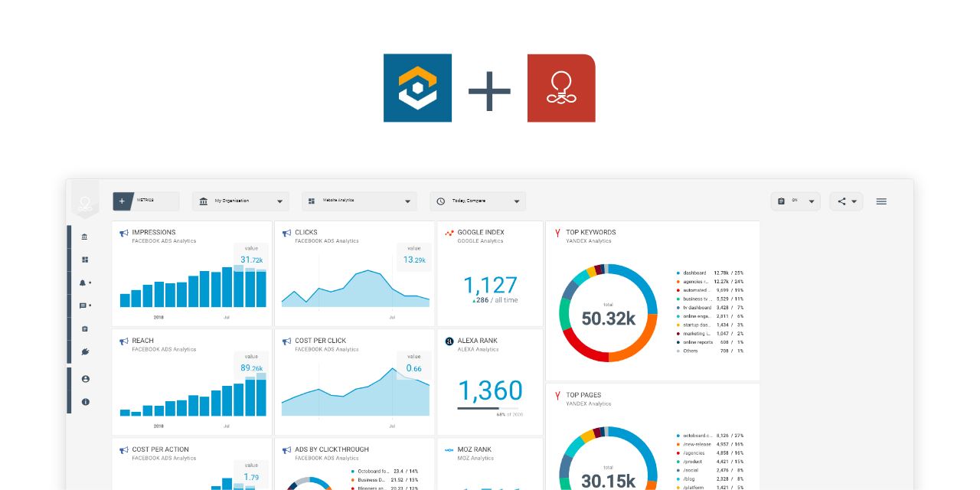
Task: Click the 1,127 Google Index value
Action: pos(490,285)
